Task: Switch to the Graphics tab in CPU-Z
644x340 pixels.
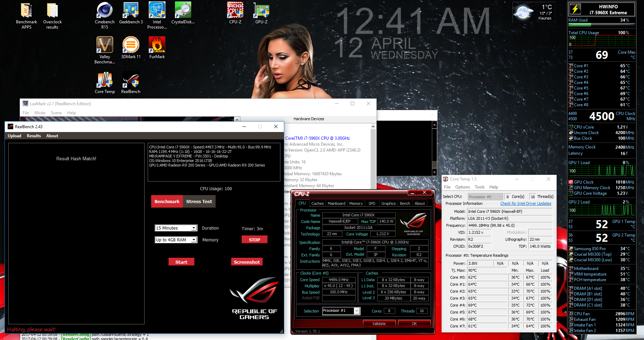Action: tap(388, 203)
